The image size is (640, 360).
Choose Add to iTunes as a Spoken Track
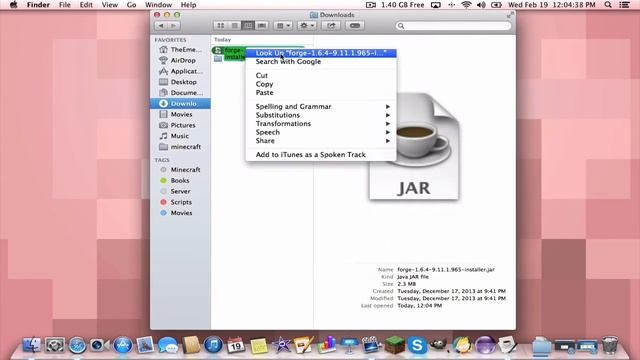pyautogui.click(x=321, y=155)
